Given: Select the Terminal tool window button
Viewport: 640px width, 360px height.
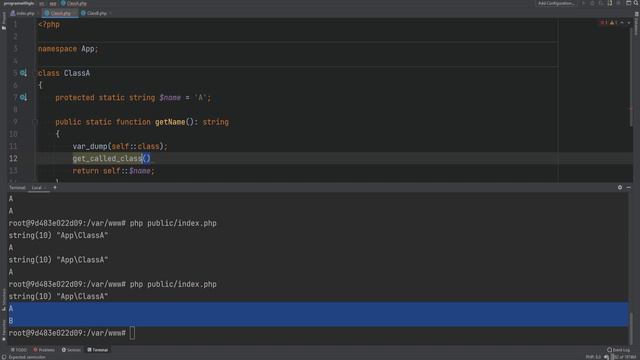Looking at the screenshot, I should click(98, 350).
